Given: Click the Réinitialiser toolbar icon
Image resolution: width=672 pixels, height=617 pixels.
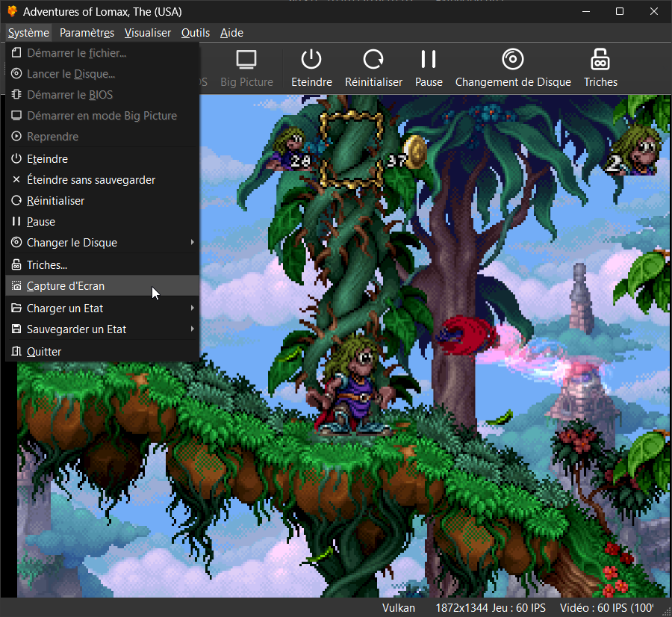Looking at the screenshot, I should point(373,59).
